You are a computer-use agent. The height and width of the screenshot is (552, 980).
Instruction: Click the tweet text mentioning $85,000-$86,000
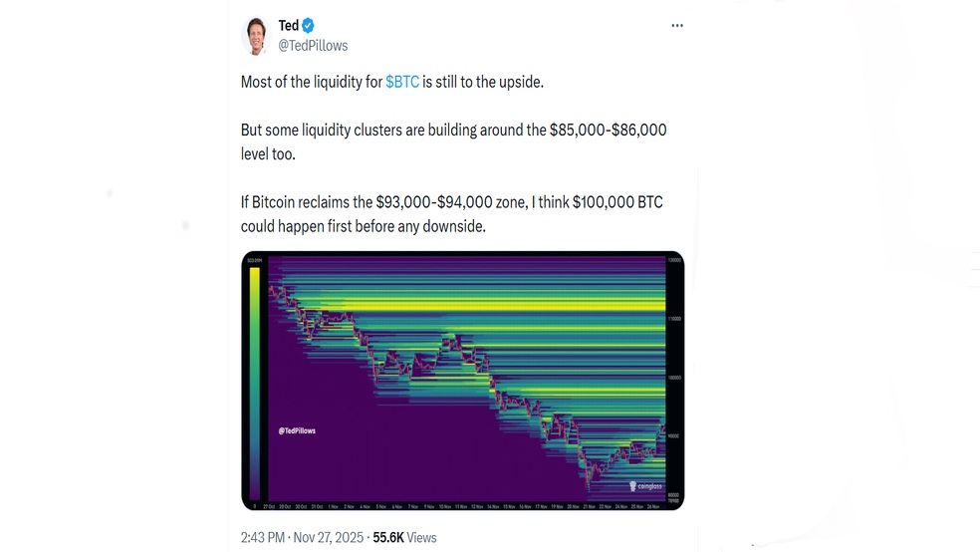point(453,139)
